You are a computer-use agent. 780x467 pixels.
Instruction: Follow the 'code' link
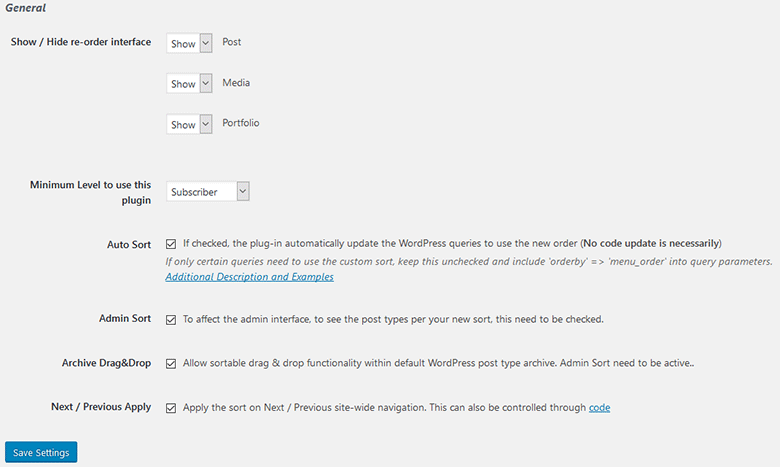click(599, 407)
